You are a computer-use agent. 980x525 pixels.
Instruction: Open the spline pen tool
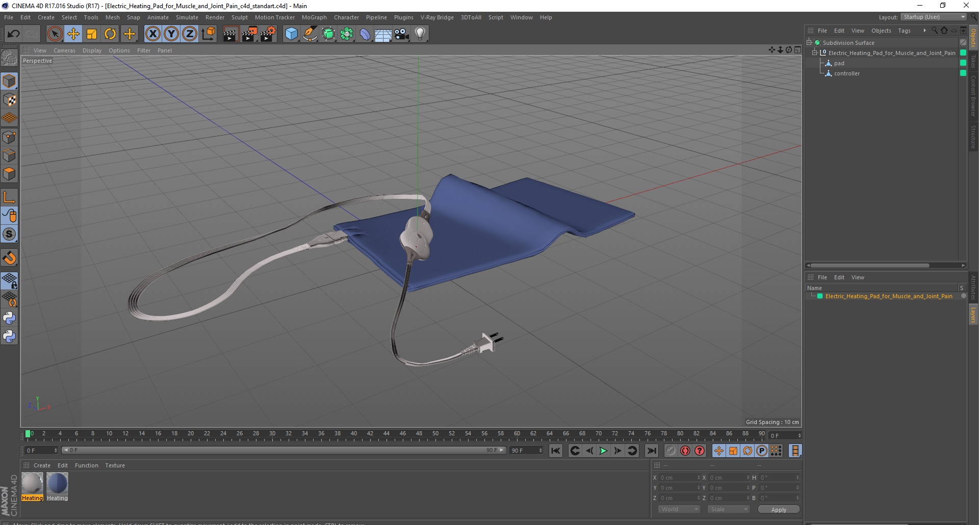click(x=310, y=34)
